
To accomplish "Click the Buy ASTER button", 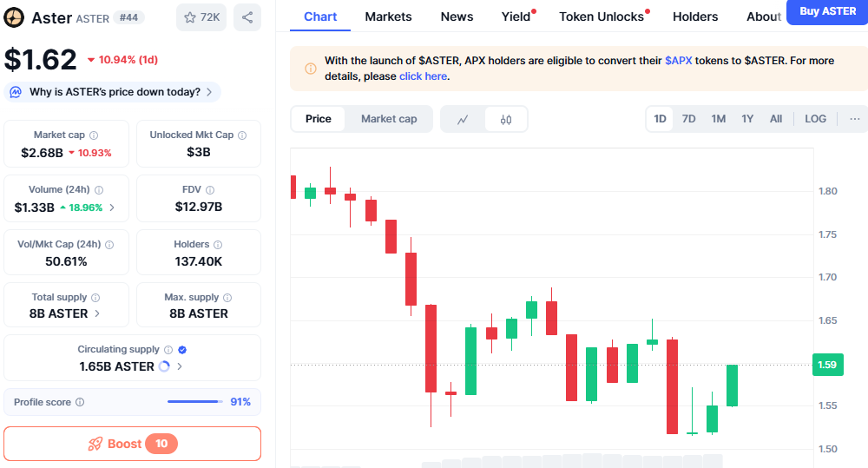I will [826, 11].
